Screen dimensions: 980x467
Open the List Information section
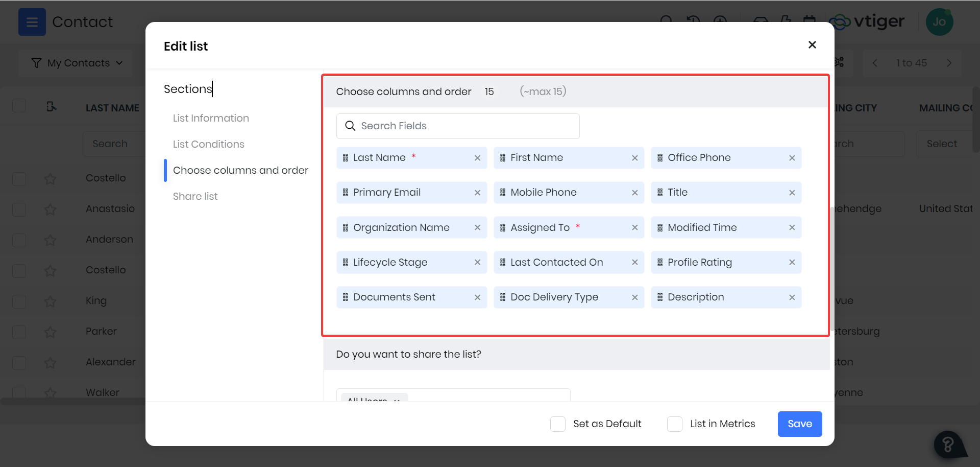point(211,118)
